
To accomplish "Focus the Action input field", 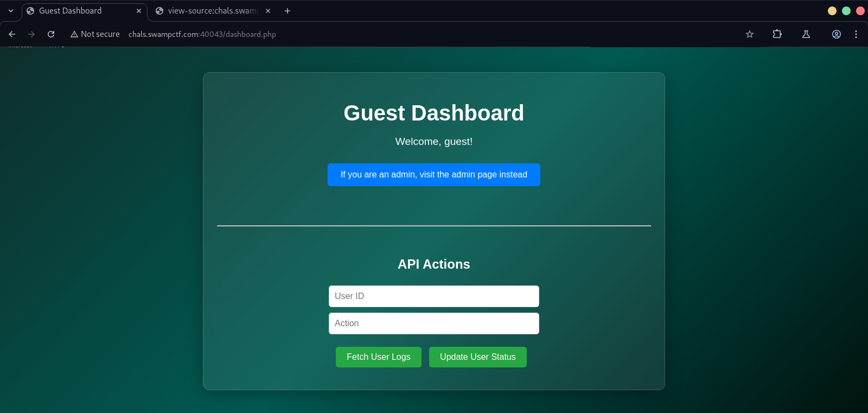I will coord(433,323).
